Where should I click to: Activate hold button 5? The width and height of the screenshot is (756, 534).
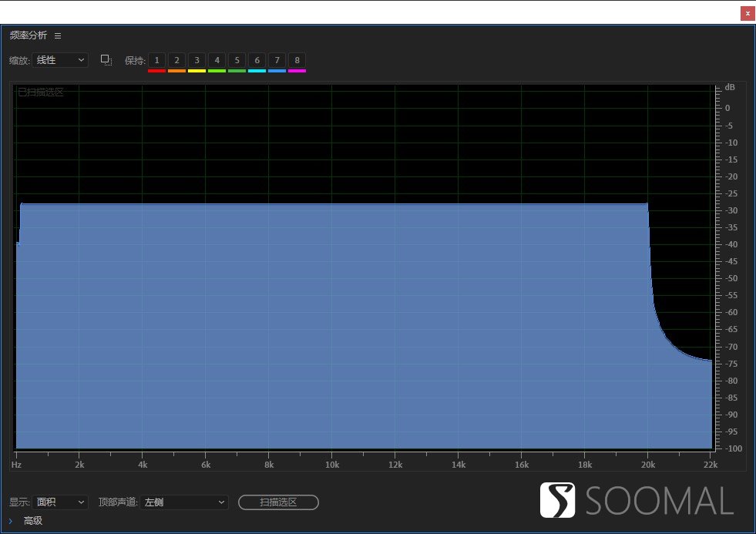click(237, 60)
